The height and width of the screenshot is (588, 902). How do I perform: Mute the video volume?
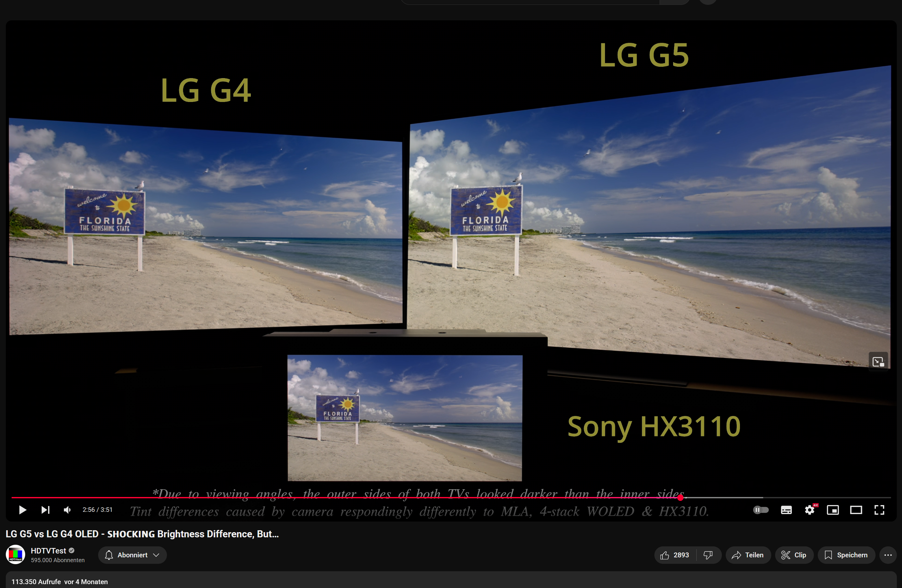point(67,510)
